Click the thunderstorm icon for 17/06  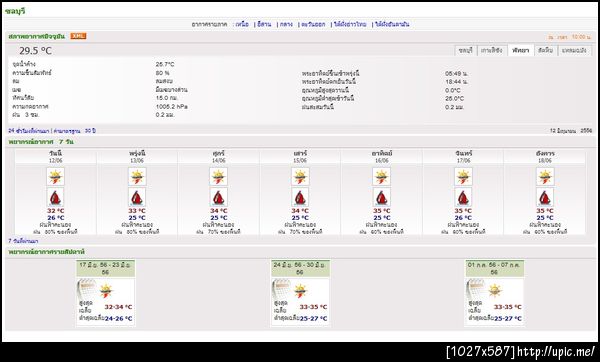[463, 176]
